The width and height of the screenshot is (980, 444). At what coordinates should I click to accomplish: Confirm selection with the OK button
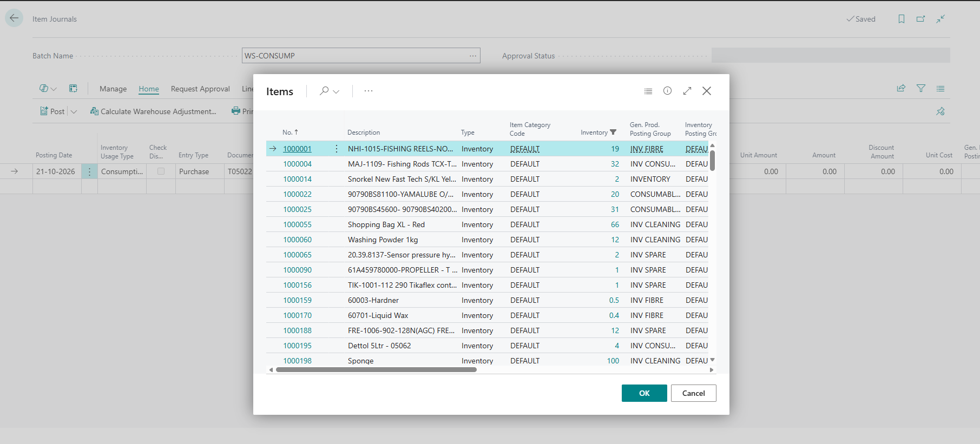(x=644, y=393)
